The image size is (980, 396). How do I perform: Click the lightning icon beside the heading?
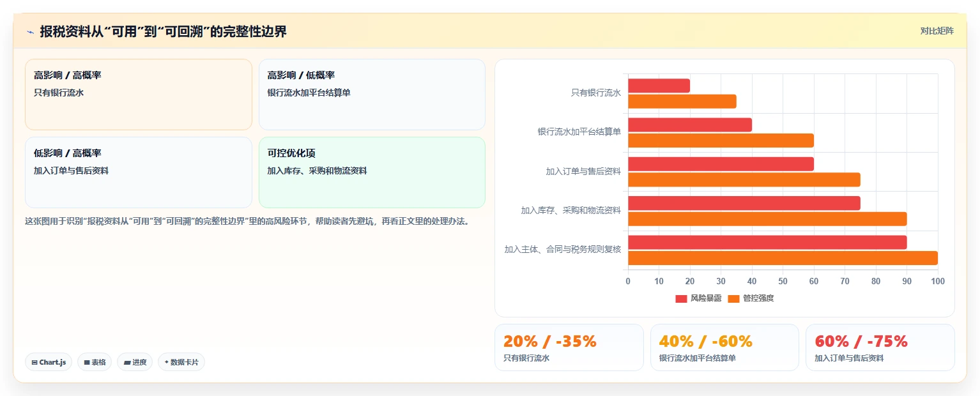tap(30, 31)
